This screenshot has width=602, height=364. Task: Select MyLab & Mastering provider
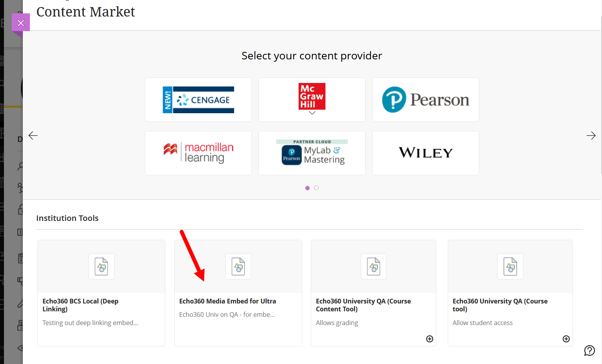pyautogui.click(x=312, y=153)
